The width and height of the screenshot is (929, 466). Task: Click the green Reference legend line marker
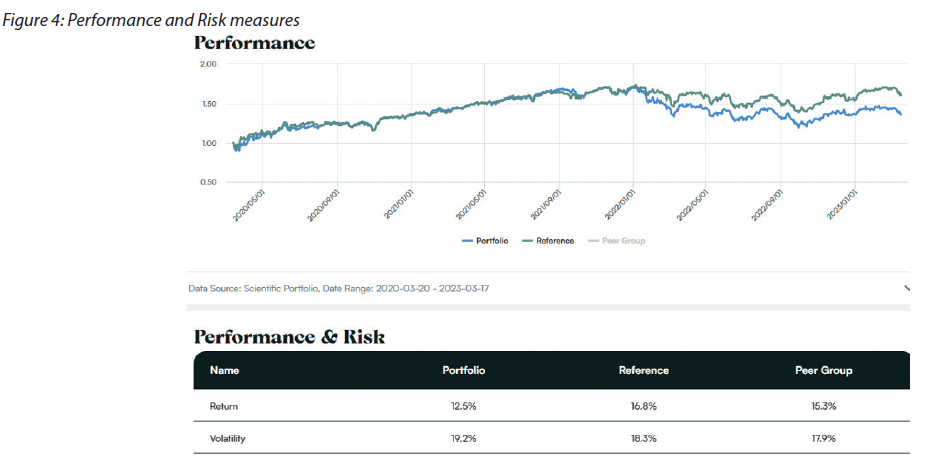pos(527,241)
